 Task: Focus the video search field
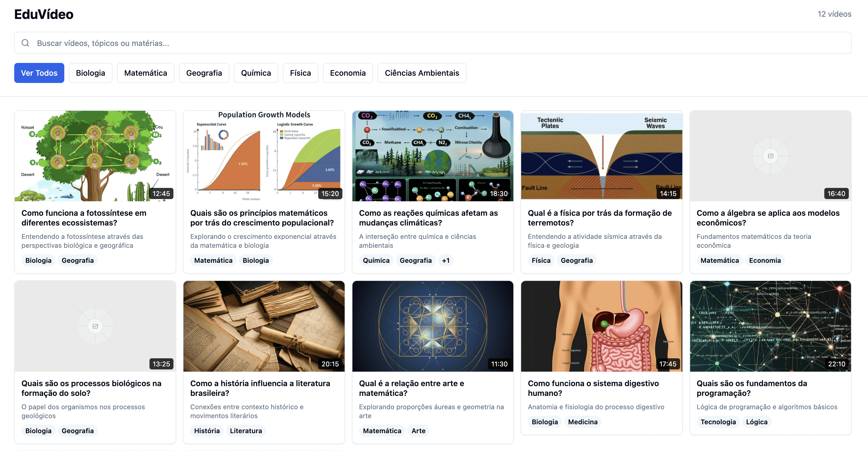click(433, 43)
